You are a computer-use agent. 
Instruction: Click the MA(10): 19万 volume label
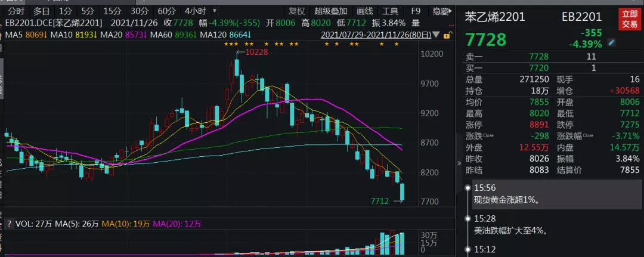point(126,224)
